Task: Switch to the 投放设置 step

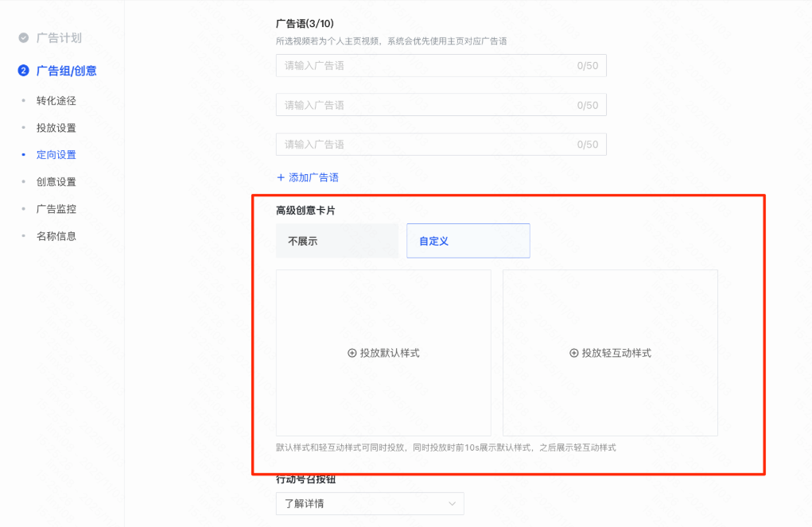Action: [x=57, y=127]
